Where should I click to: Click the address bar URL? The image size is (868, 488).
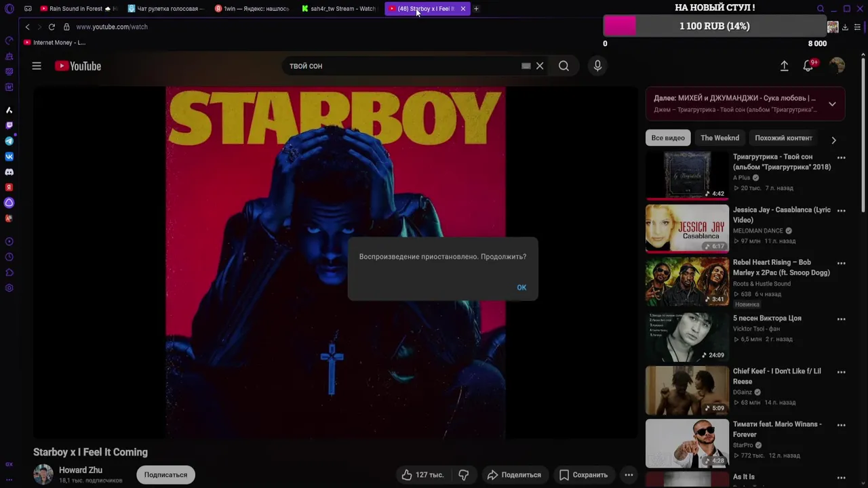tap(112, 27)
